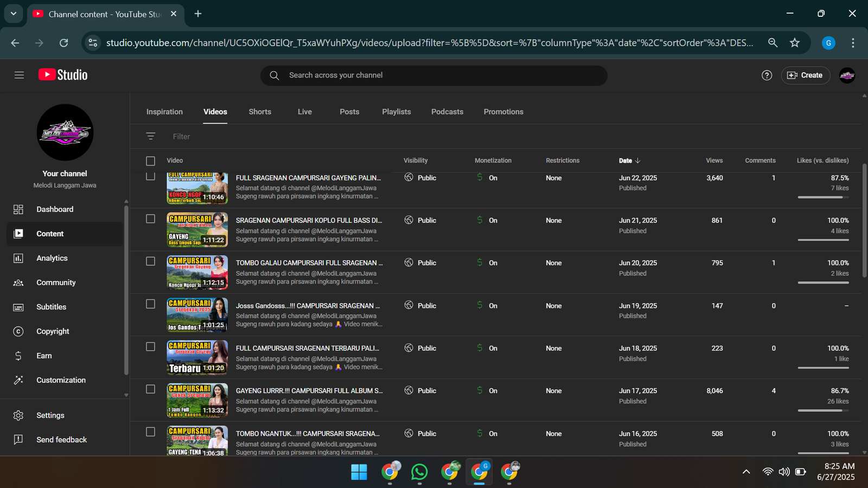Click the browser reload button
Screen dimensions: 868x488
pyautogui.click(x=63, y=43)
